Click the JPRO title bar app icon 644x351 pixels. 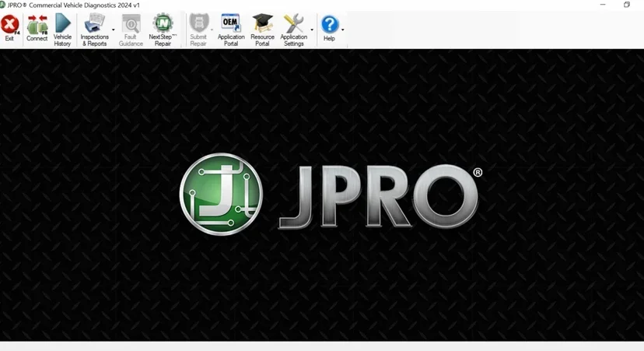point(2,5)
